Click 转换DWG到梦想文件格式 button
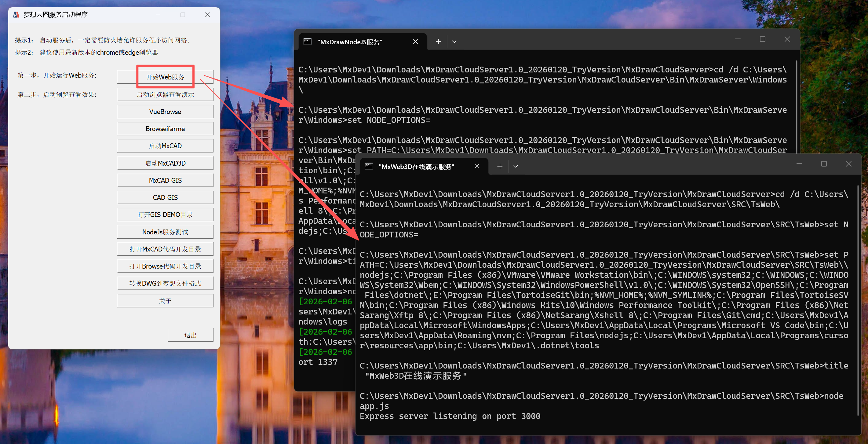The image size is (868, 444). [165, 284]
